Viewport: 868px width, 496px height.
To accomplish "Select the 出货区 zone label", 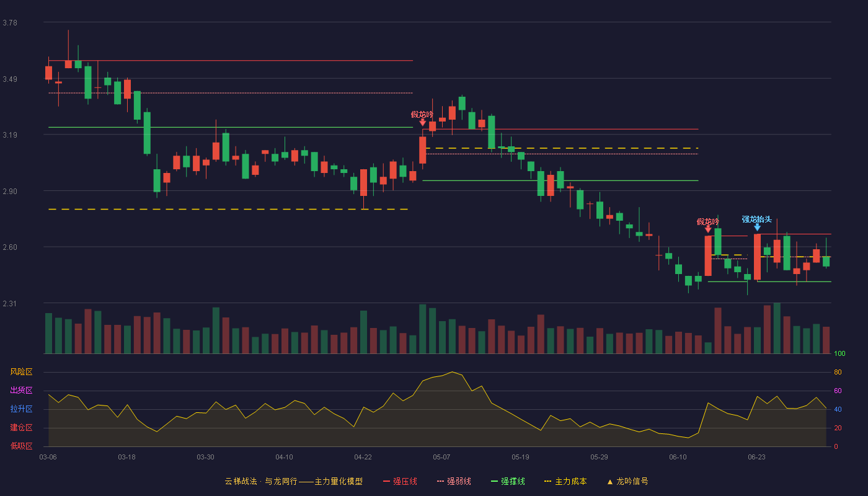I will point(21,391).
